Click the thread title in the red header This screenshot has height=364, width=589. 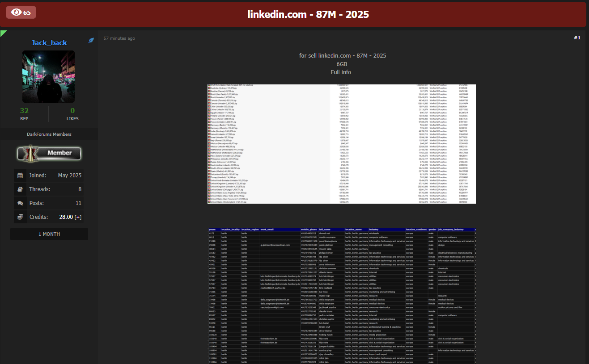[308, 14]
